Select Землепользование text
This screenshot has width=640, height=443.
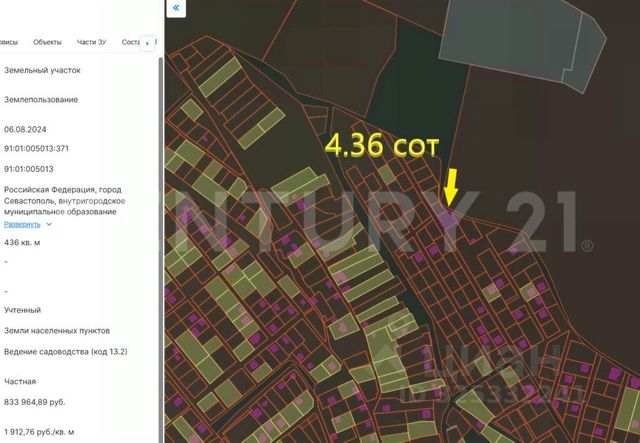tap(41, 100)
